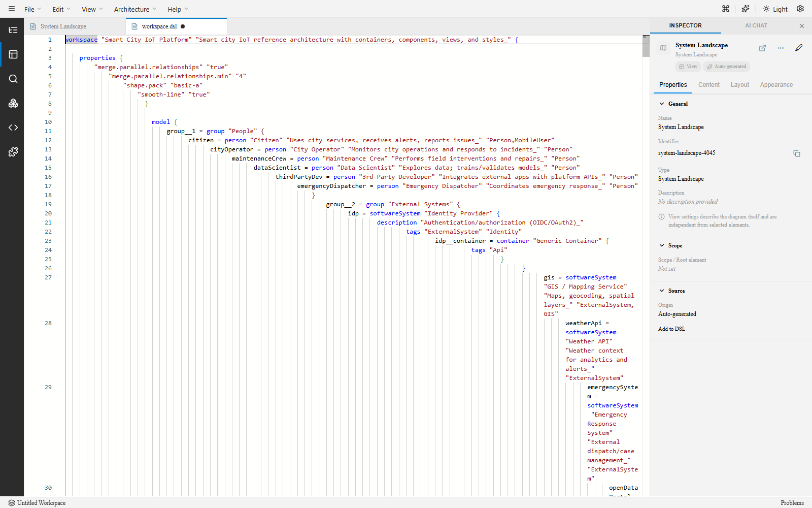Click the Auto-generated tag badge
Screen dimensions: 812x508
tap(726, 67)
